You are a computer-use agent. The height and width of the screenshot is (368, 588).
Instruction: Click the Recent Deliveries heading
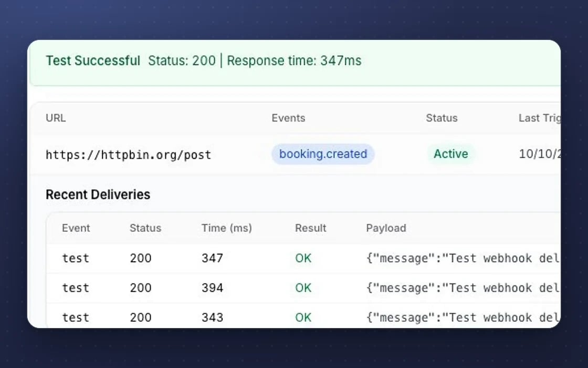pyautogui.click(x=98, y=195)
